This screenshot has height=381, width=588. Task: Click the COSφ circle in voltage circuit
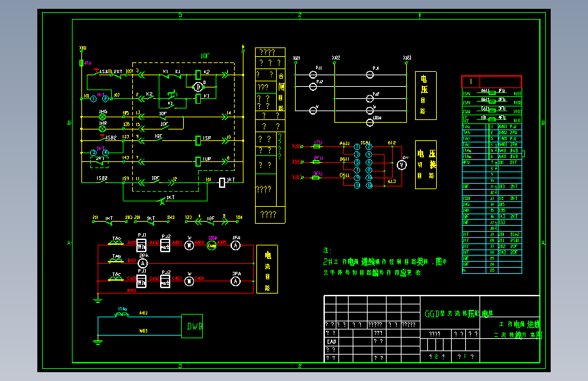point(370,122)
